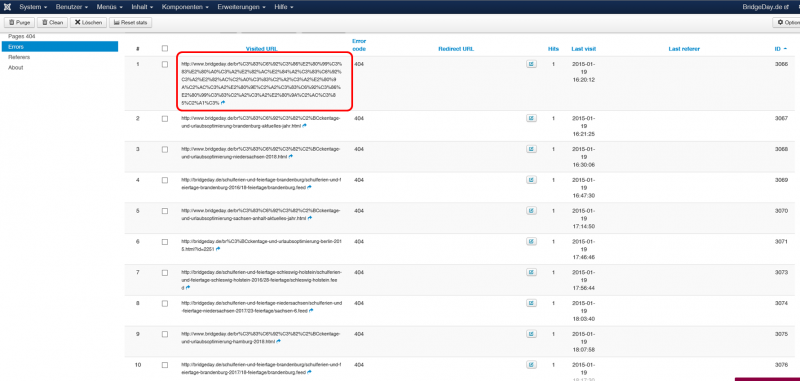Screen dimensions: 800x381
Task: Open the Inhalt dropdown menu
Action: 142,7
